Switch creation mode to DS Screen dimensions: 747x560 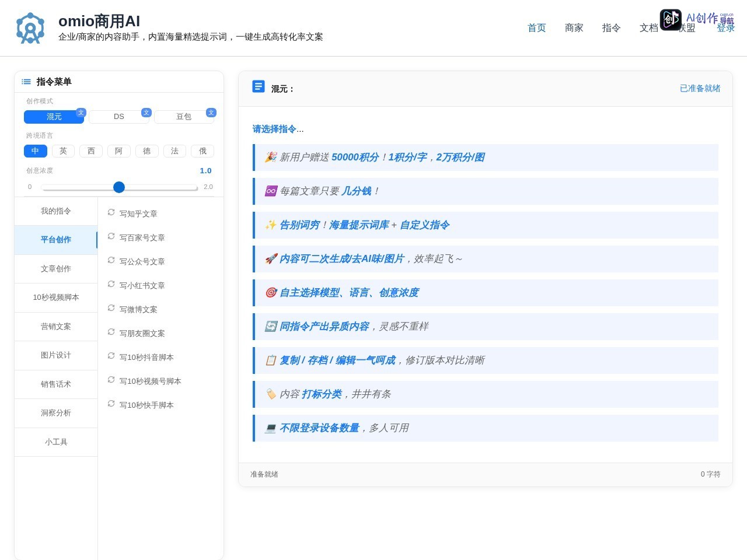(119, 117)
